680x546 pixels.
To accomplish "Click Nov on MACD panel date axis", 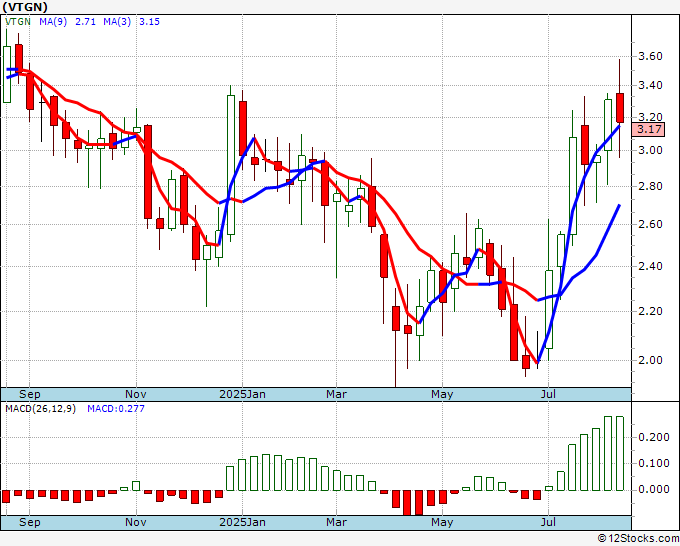I will click(x=136, y=522).
